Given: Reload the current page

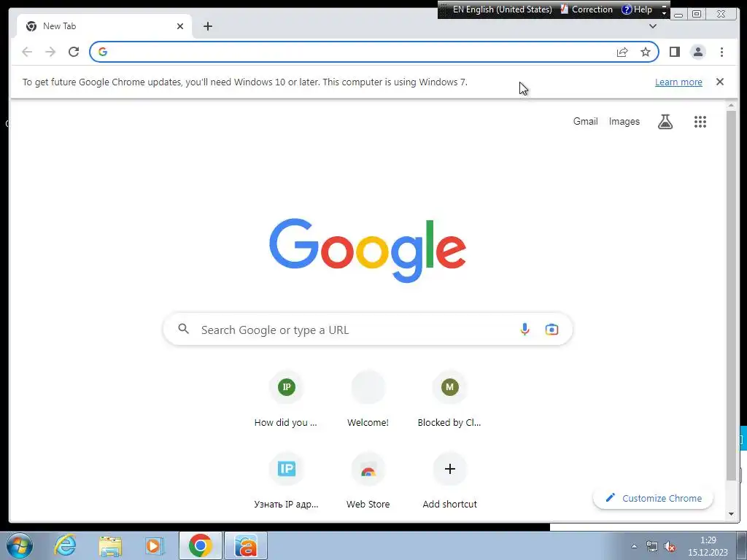Looking at the screenshot, I should pyautogui.click(x=74, y=52).
